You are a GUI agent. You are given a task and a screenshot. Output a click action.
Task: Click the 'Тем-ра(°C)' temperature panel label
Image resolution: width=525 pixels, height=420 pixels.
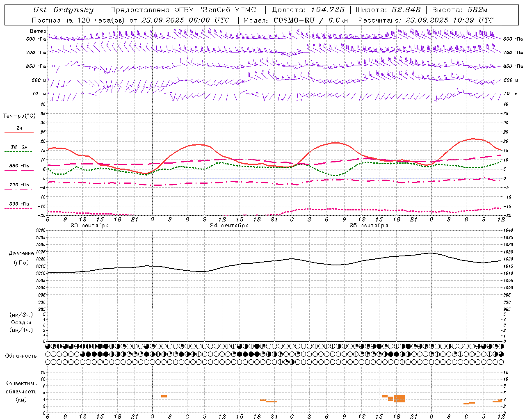[x=19, y=116]
